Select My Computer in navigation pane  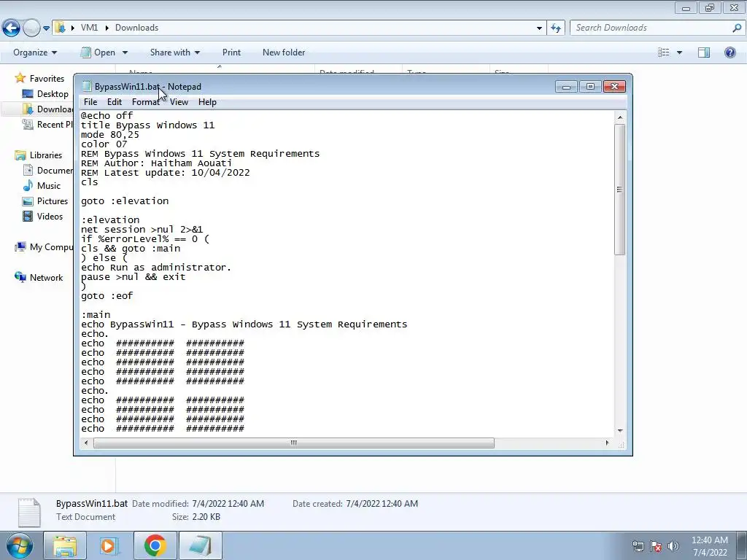tap(51, 247)
